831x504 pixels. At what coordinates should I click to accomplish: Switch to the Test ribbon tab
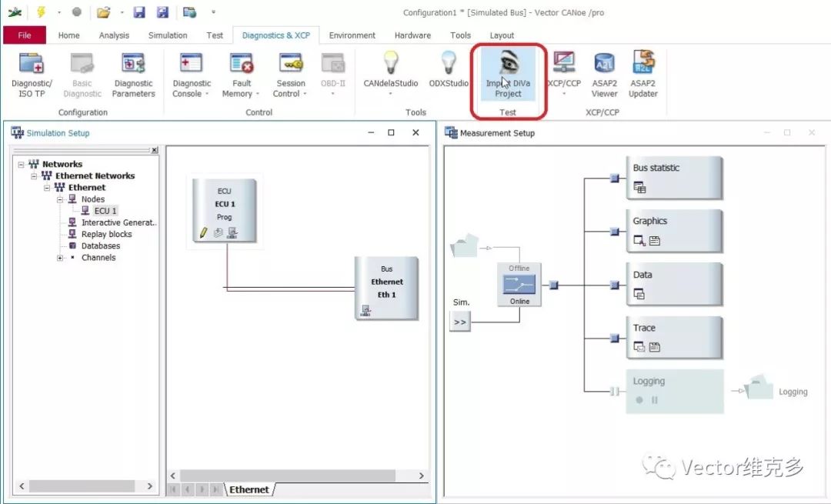click(x=215, y=35)
